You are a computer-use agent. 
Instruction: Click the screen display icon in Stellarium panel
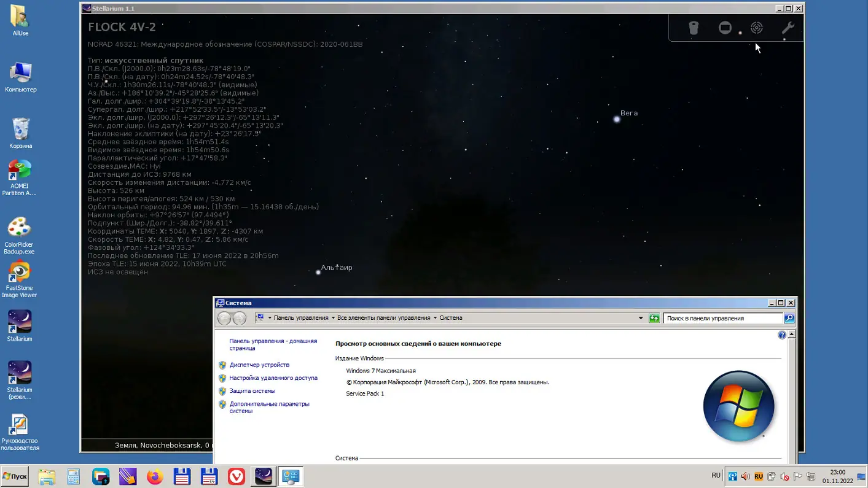(725, 28)
